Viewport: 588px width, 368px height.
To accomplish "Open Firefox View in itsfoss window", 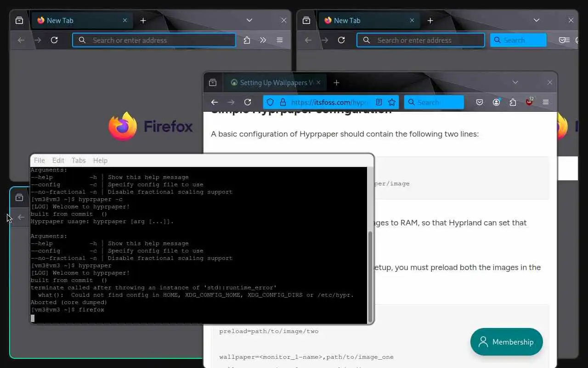I will pos(213,82).
